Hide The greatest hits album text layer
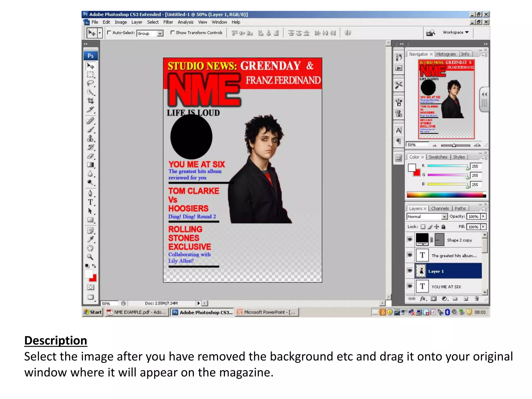 point(410,255)
